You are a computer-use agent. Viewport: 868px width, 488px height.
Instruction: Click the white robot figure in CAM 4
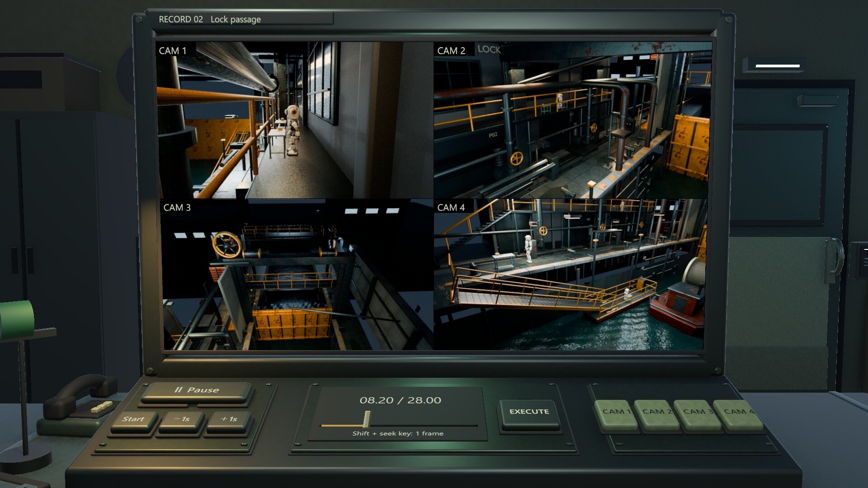[x=528, y=249]
